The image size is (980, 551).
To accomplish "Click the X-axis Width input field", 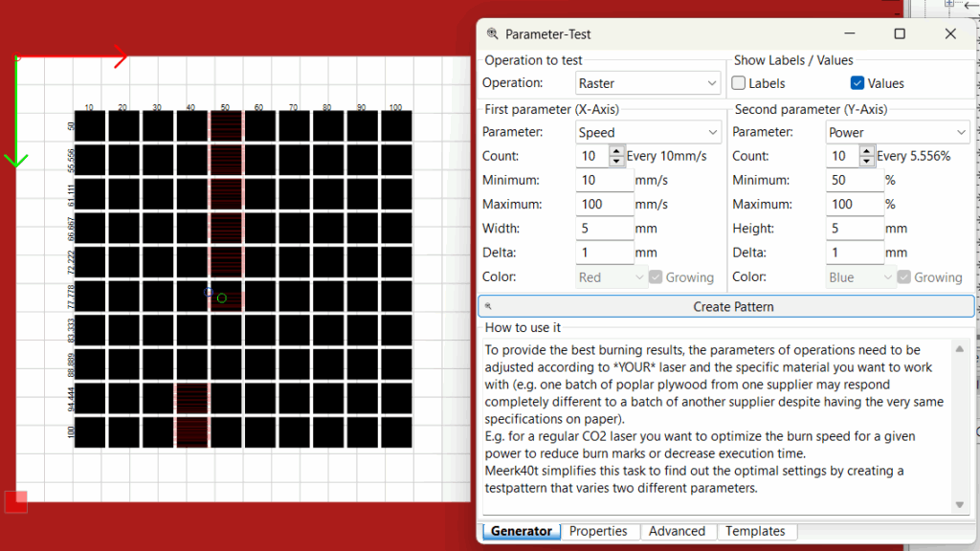I will 605,229.
